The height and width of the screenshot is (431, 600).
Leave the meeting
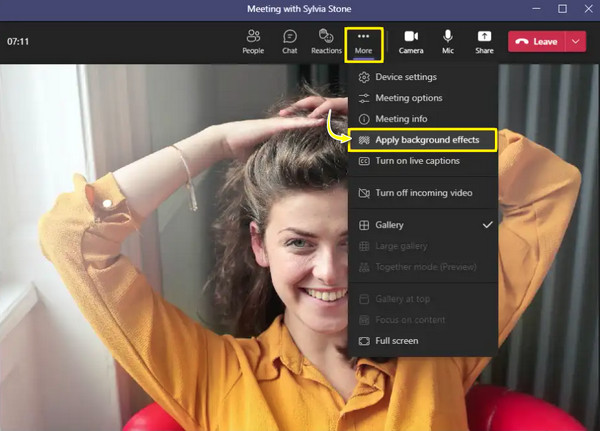(x=536, y=41)
